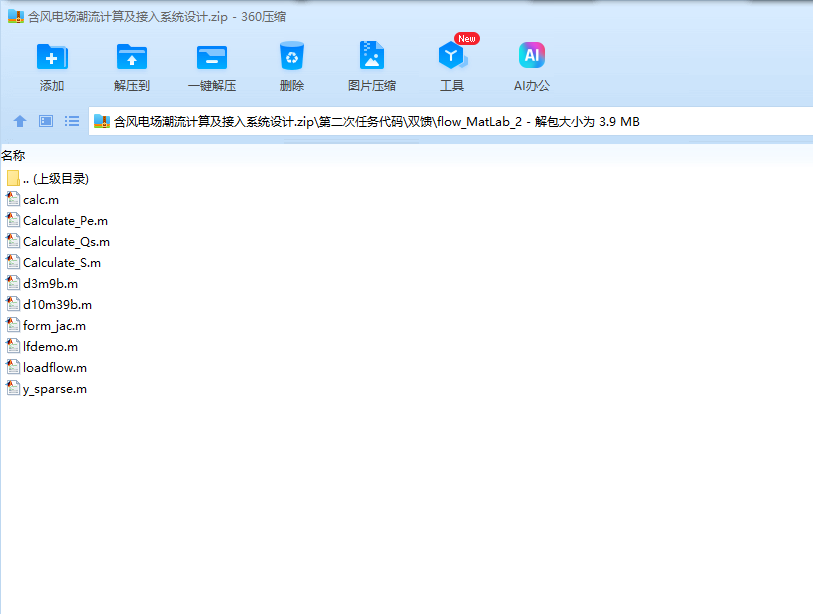Launch the AI办公 icon

(532, 55)
